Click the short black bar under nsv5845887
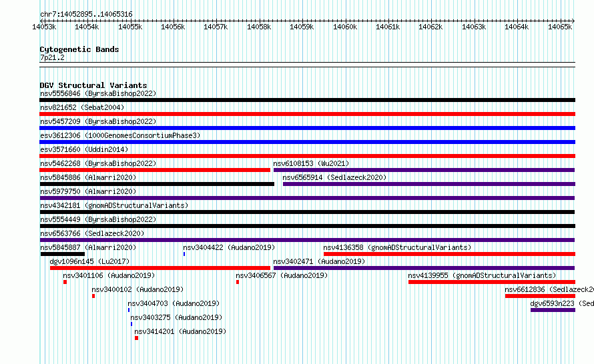Viewport: 594px width, 364px height. pyautogui.click(x=63, y=254)
